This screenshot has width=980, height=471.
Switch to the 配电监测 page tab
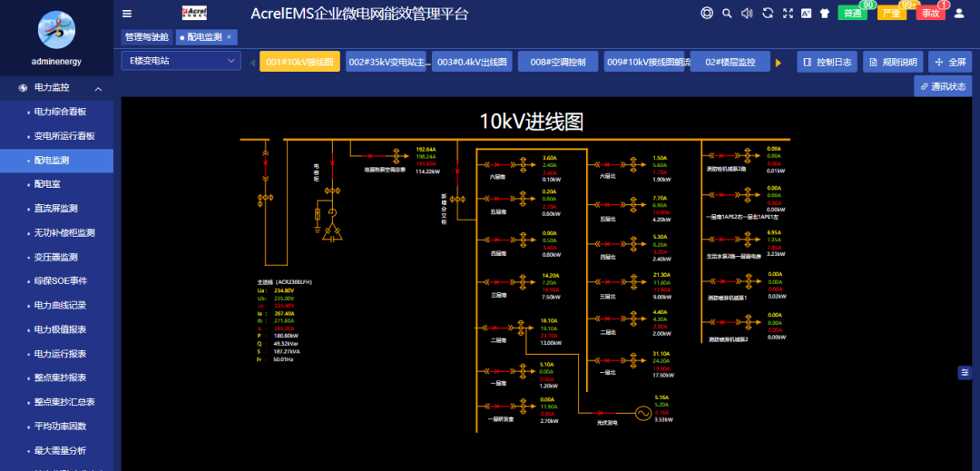[x=204, y=37]
